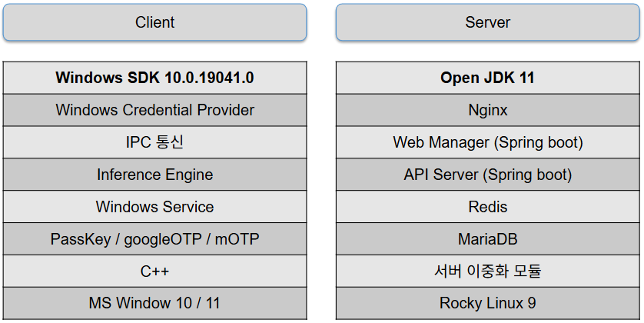Select the Windows Credential Provider row

coord(154,110)
